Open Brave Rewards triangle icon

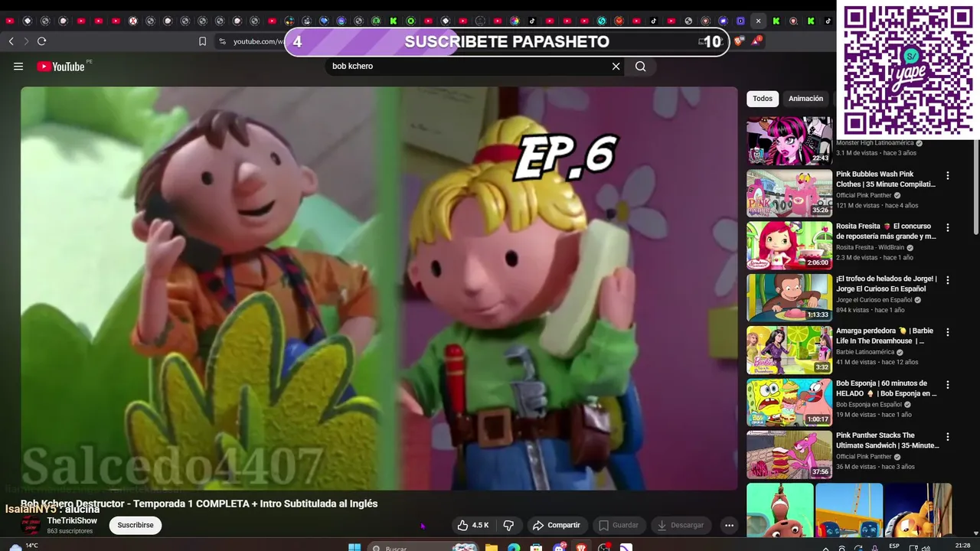(x=756, y=41)
